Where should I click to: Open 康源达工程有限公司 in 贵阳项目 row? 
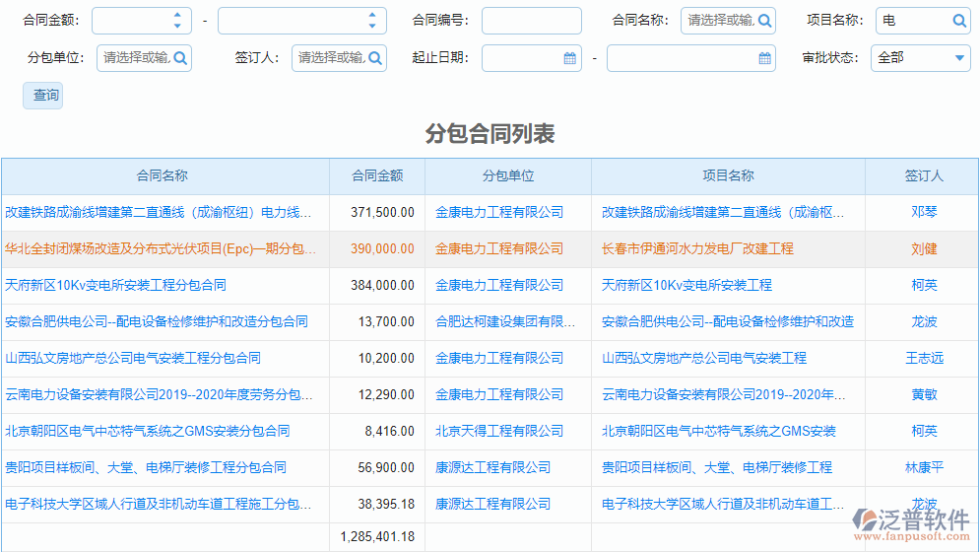[x=492, y=467]
